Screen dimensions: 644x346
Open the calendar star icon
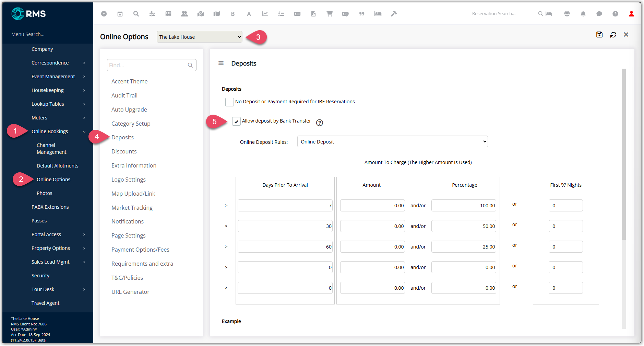120,14
